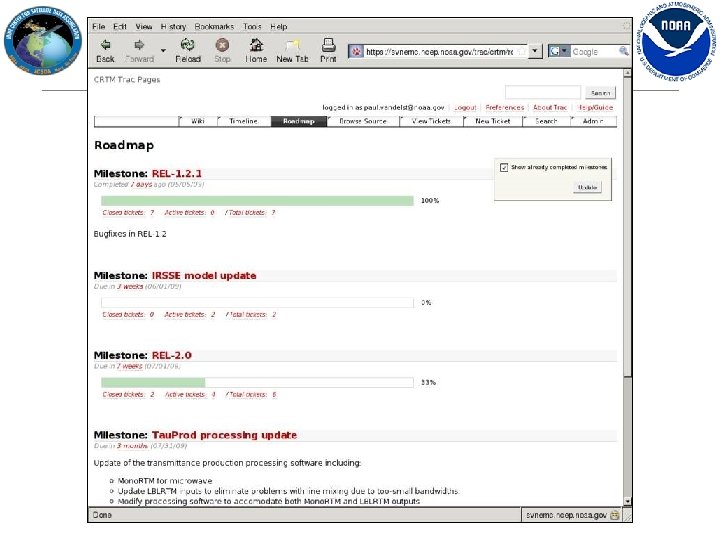Click the site favicon in address bar
Image resolution: width=720 pixels, height=540 pixels.
[x=356, y=51]
